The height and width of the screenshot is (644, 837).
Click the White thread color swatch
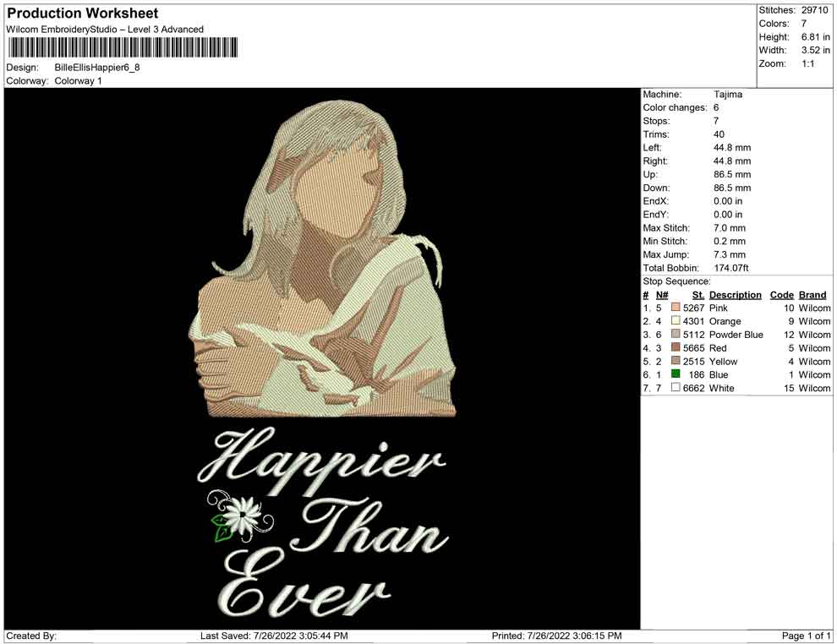click(x=676, y=389)
